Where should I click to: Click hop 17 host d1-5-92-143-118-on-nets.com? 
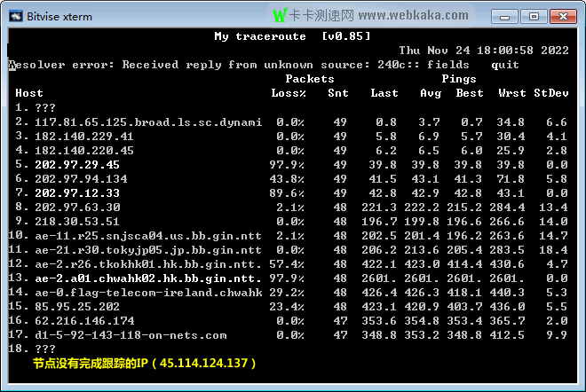[131, 334]
